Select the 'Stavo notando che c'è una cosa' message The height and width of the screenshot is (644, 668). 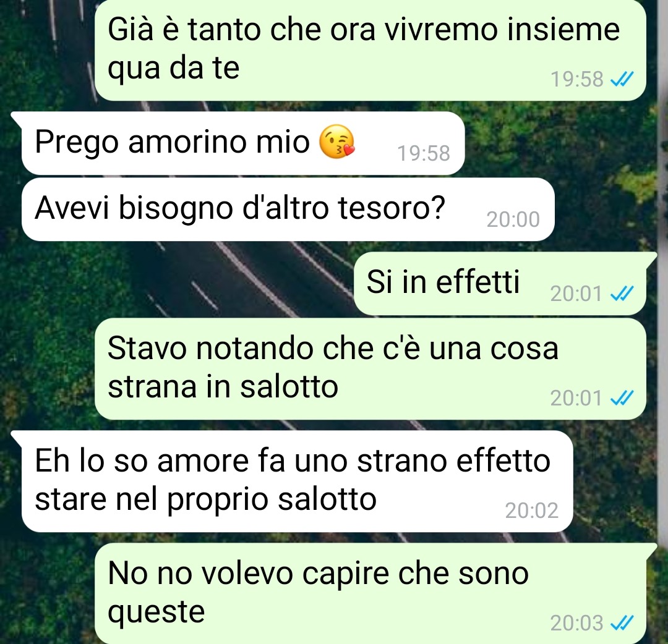pos(370,368)
